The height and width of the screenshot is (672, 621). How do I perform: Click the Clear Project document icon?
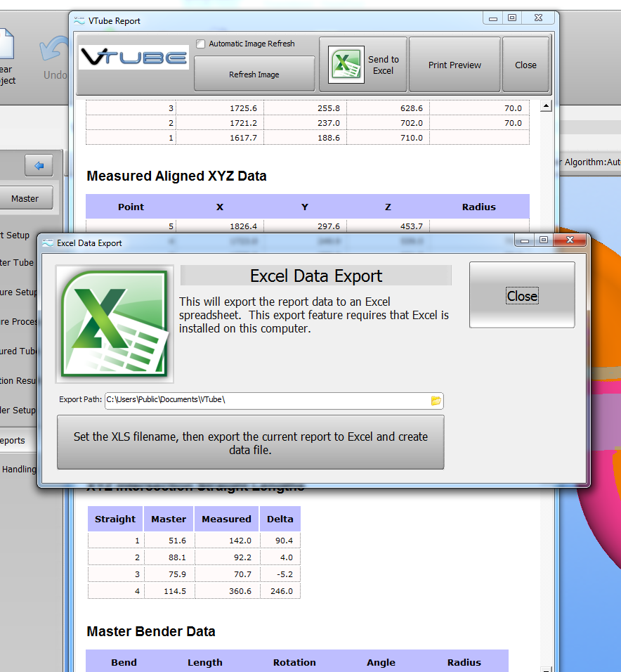click(x=6, y=44)
